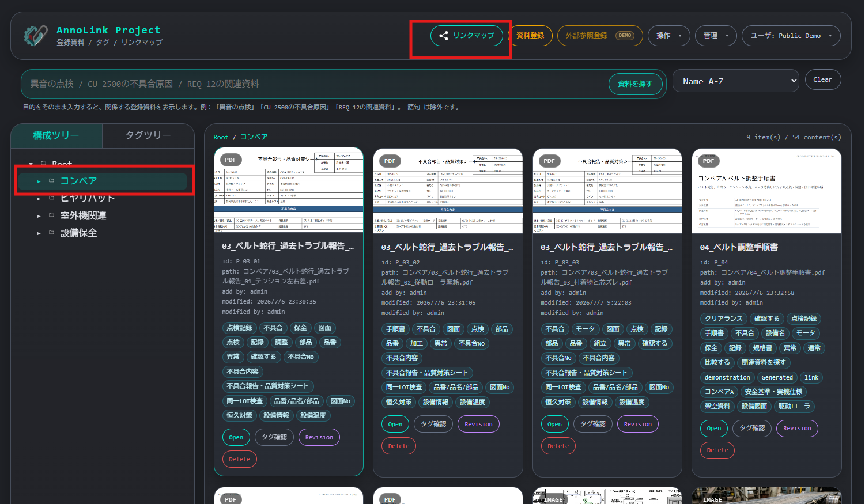Click the PDF badge on card P_03_02
865x504 pixels.
pyautogui.click(x=390, y=161)
